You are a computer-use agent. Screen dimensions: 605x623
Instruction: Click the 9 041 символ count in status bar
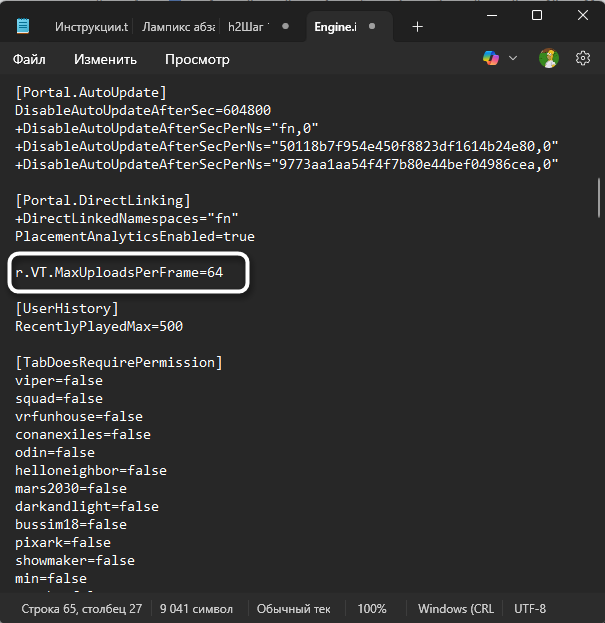pos(196,609)
